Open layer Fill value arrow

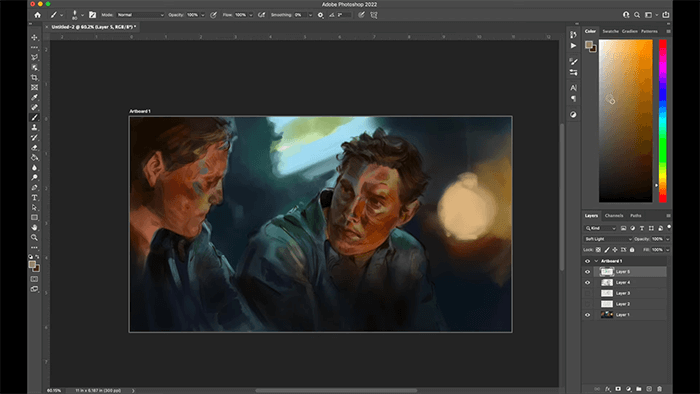668,250
